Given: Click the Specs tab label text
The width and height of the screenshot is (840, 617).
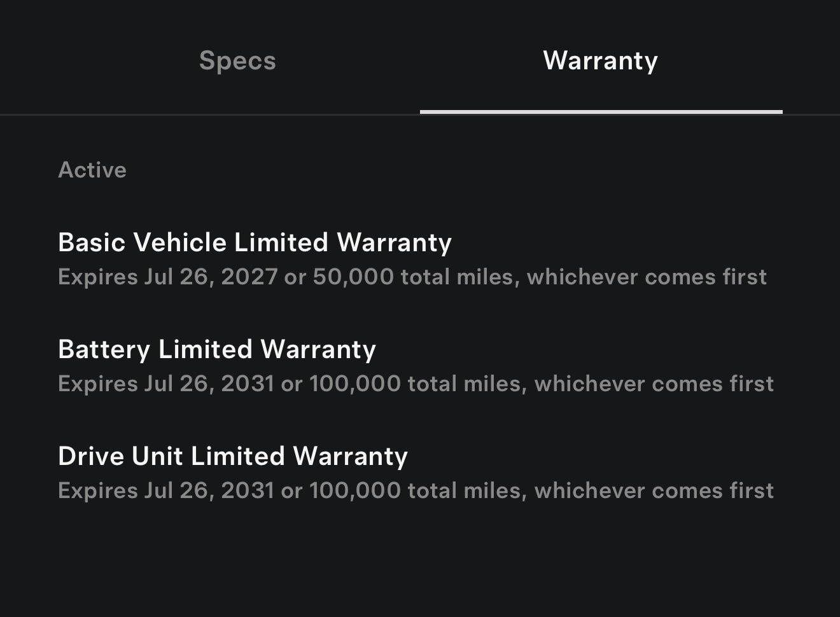Looking at the screenshot, I should coord(237,60).
